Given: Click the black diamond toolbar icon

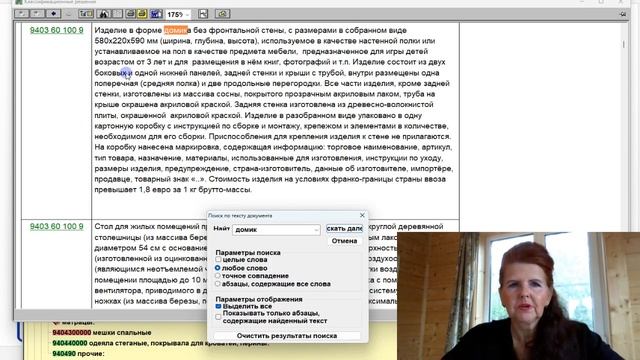Looking at the screenshot, I should [x=53, y=14].
